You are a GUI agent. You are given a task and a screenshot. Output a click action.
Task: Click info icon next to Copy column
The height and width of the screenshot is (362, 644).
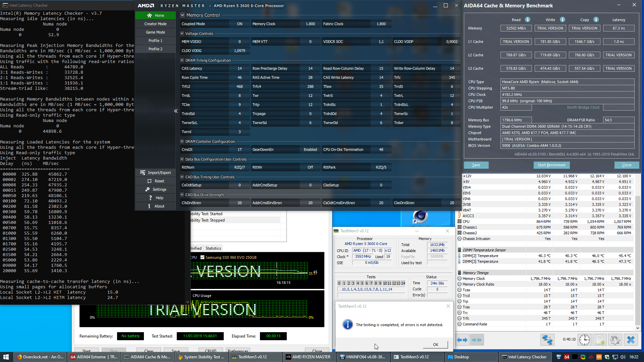coord(596,19)
